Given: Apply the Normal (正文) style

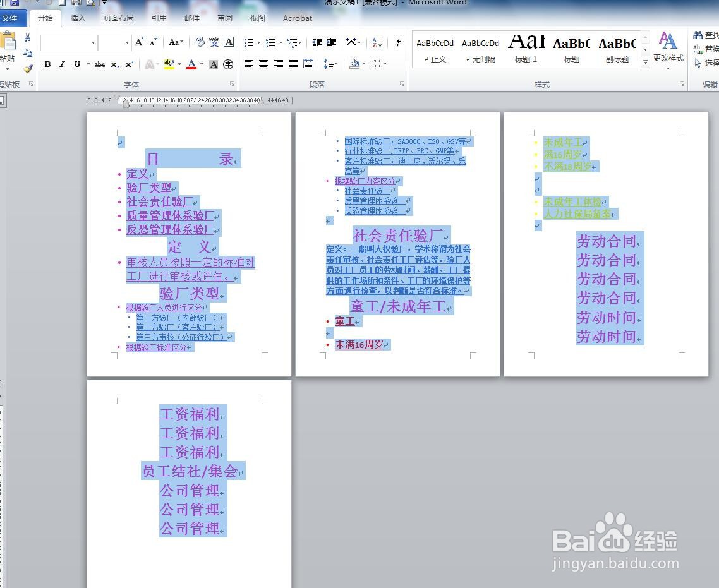Looking at the screenshot, I should [x=435, y=49].
